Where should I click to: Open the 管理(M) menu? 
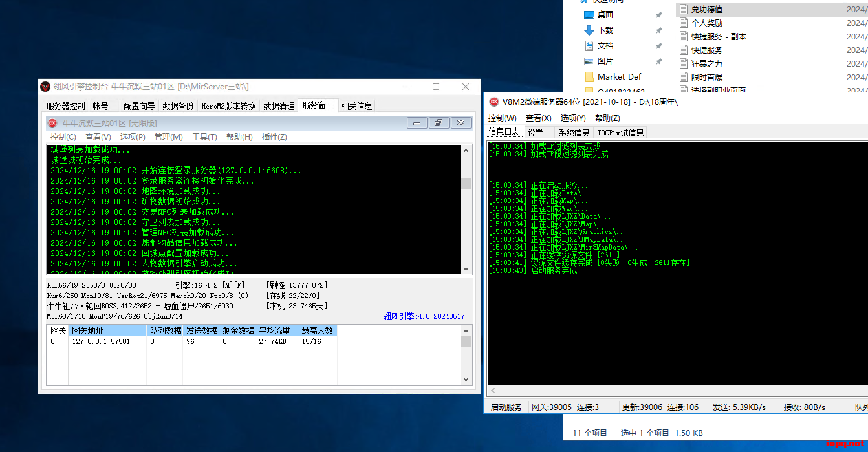pos(168,137)
